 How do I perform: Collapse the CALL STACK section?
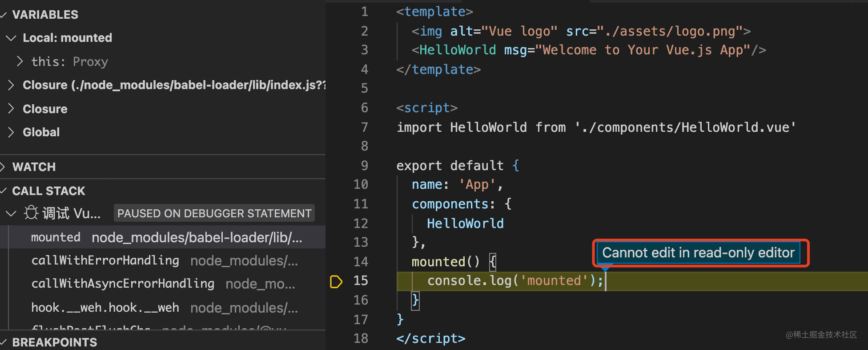pos(48,191)
